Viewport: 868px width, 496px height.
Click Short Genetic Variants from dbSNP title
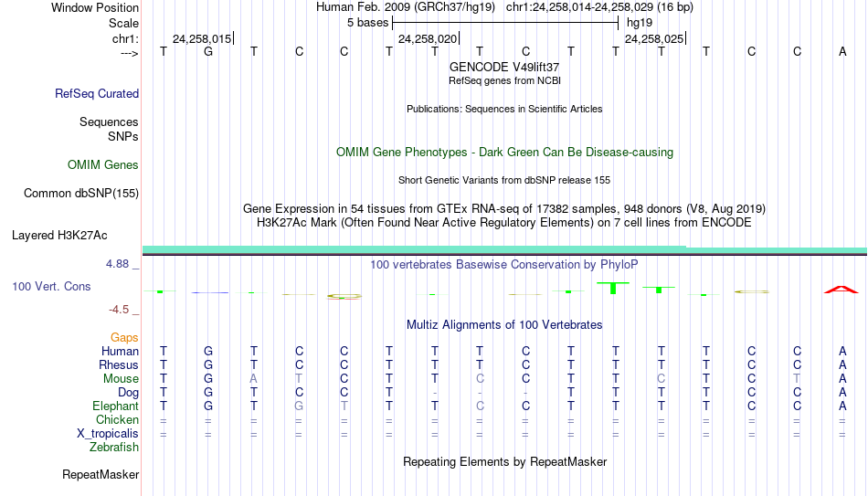point(504,181)
